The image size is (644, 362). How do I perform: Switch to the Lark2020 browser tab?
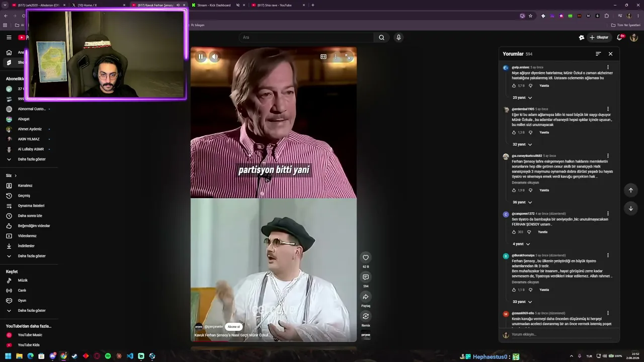[x=39, y=5]
